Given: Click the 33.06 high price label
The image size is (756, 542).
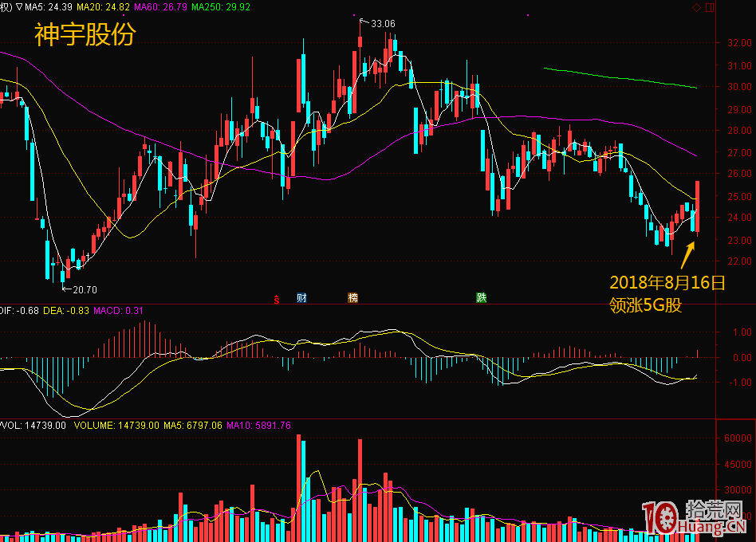Looking at the screenshot, I should tap(383, 24).
